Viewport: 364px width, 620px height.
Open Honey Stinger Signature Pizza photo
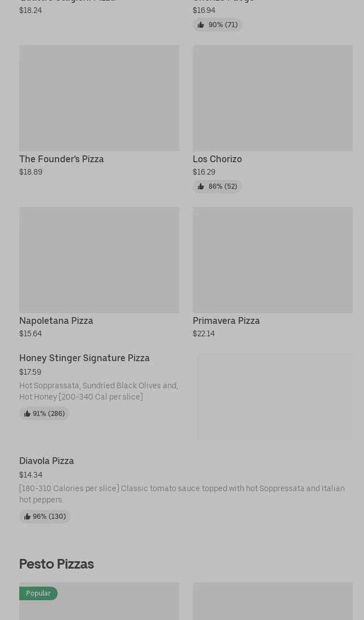pos(275,397)
